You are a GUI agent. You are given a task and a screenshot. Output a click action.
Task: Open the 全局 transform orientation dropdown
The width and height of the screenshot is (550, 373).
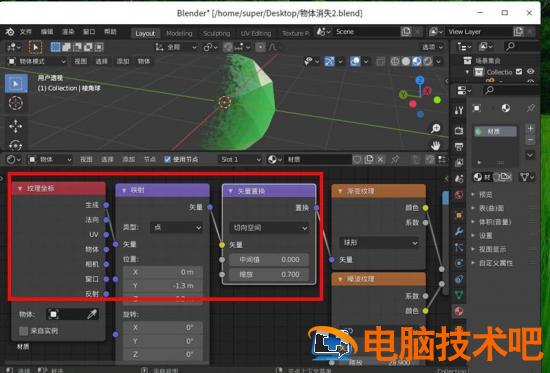tap(176, 47)
